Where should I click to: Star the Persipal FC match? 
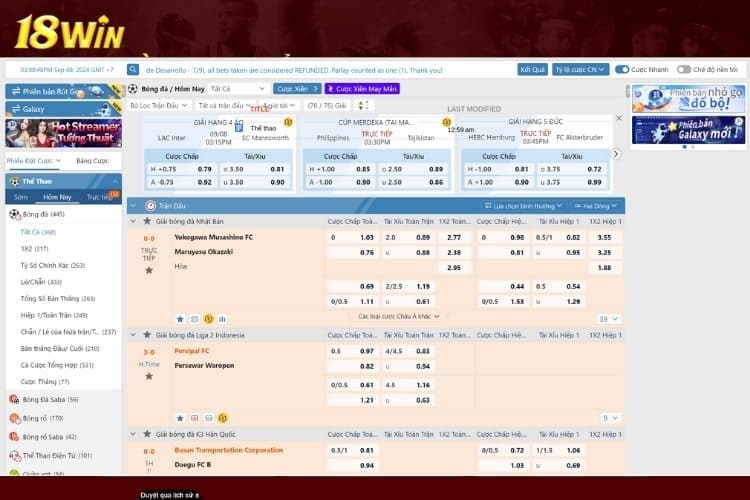click(149, 377)
